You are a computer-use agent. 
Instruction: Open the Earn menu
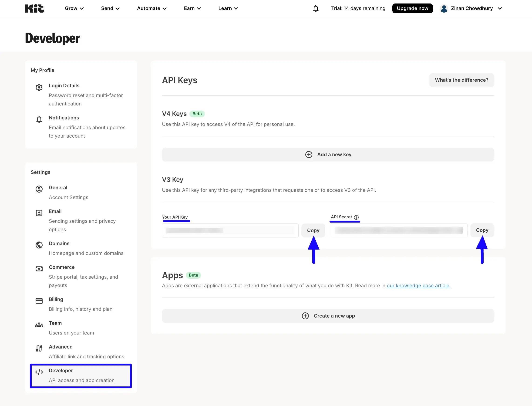click(x=192, y=8)
